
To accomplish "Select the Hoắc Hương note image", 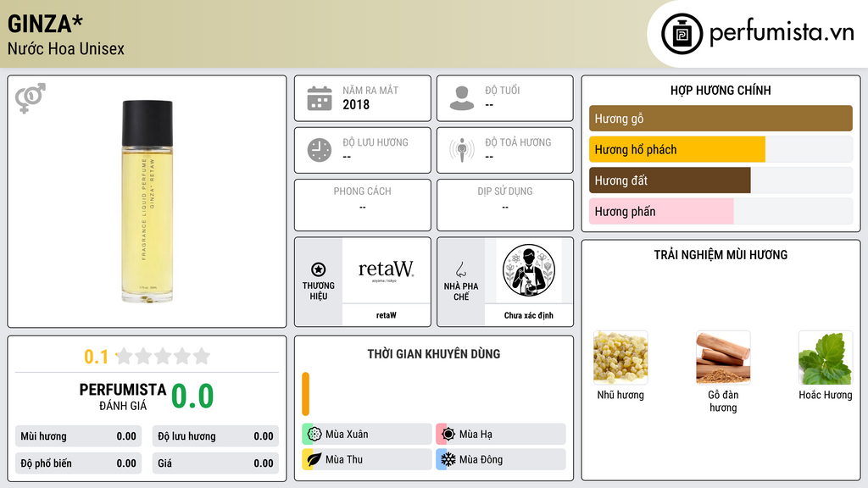I will coord(826,358).
